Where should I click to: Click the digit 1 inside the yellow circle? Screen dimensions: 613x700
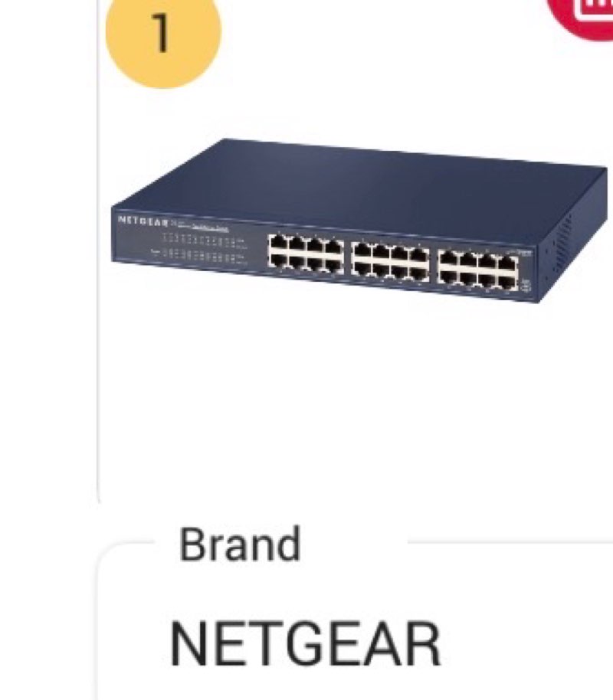(161, 33)
